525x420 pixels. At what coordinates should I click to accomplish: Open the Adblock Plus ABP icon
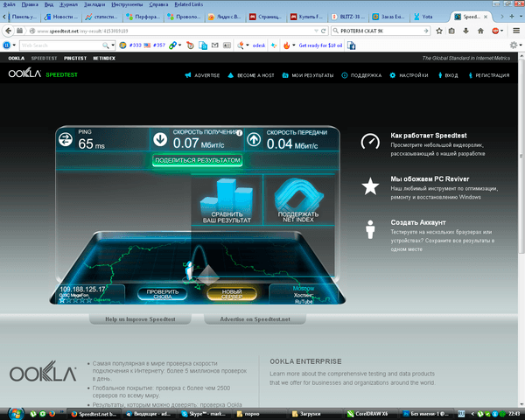click(x=495, y=31)
